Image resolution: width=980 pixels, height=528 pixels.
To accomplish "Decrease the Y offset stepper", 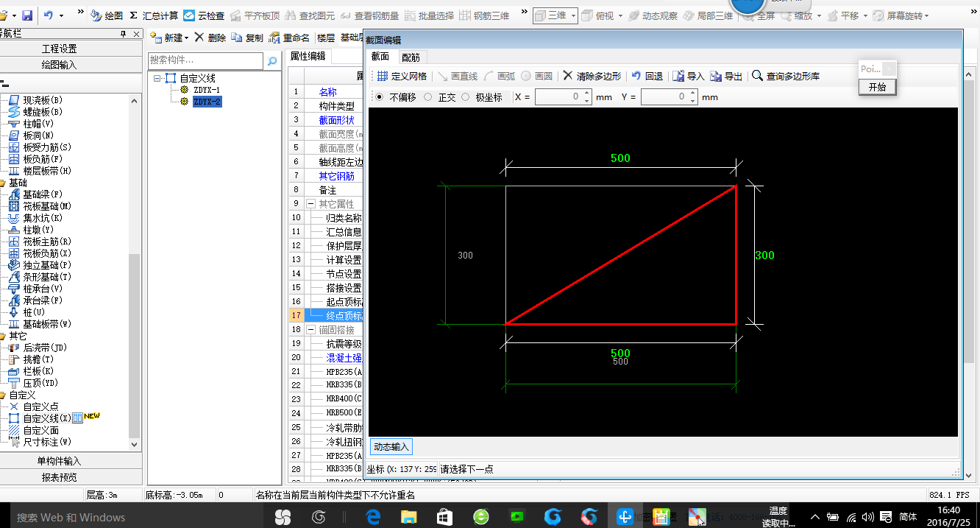I will click(692, 100).
